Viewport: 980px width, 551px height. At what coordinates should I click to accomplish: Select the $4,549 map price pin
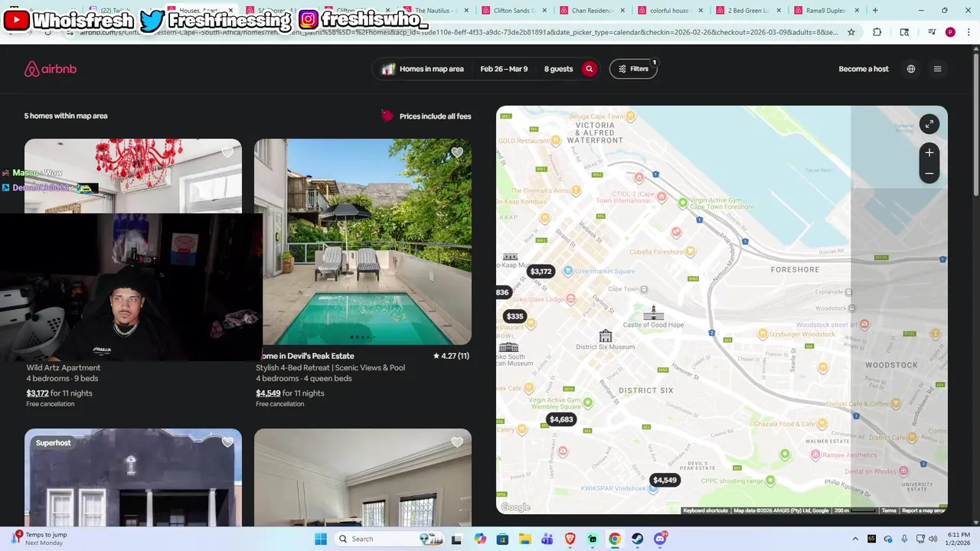(665, 480)
